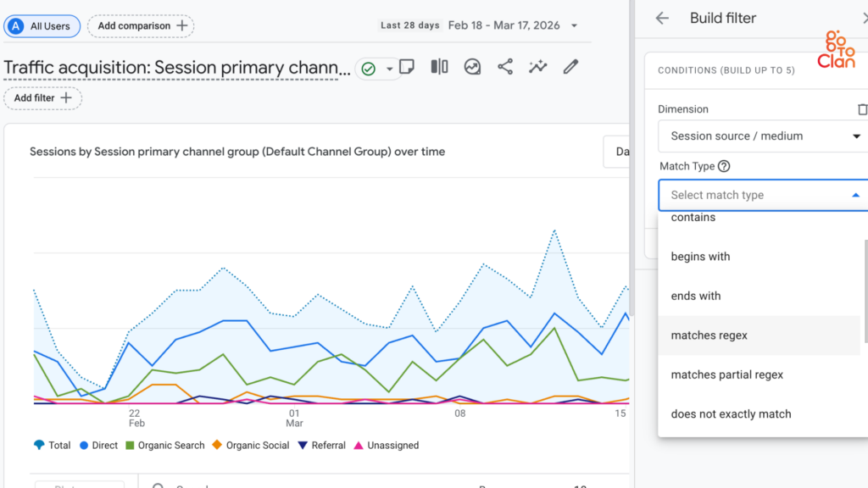Click the custom insights sparkle icon

click(x=537, y=66)
